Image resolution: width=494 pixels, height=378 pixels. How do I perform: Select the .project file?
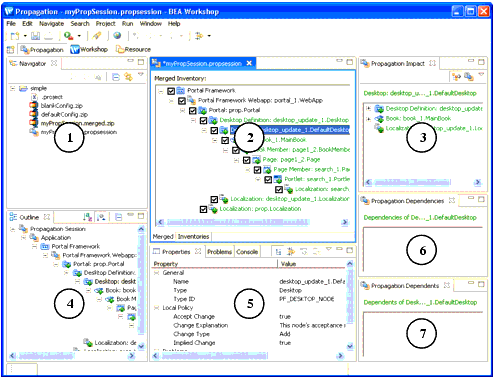click(52, 97)
